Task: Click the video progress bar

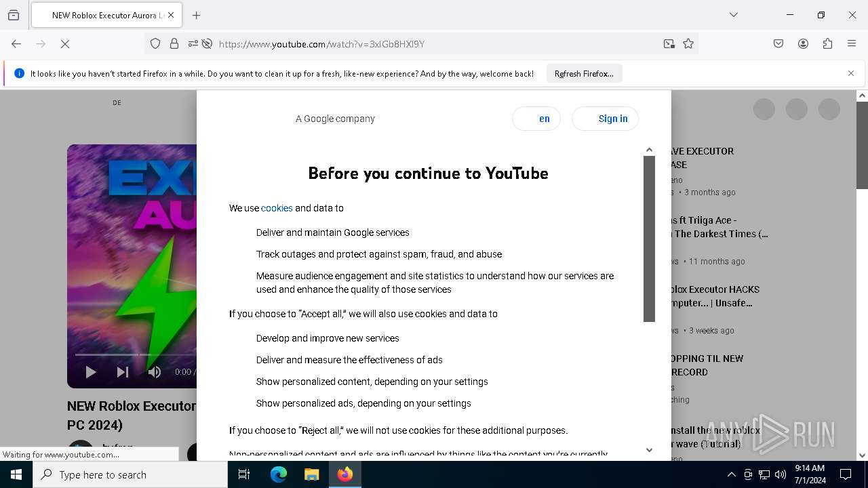Action: (136, 354)
